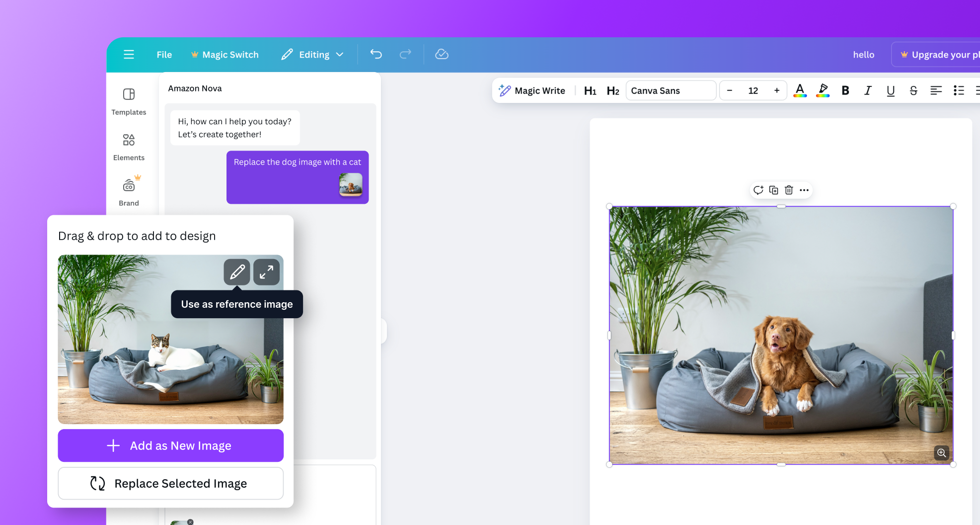The image size is (980, 525).
Task: Open the Canva Sans font selector
Action: 671,90
